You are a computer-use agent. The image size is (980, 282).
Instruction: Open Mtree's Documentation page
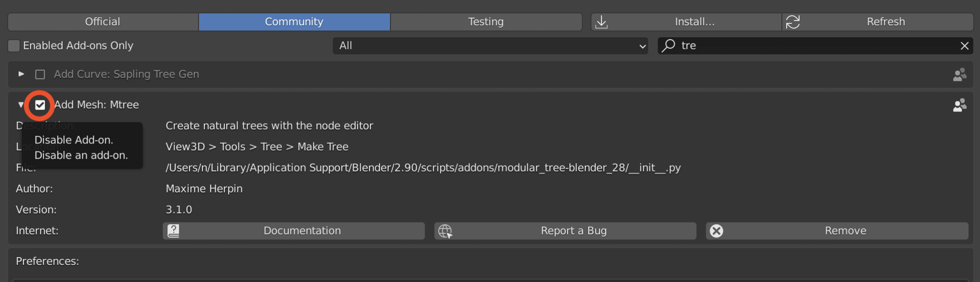click(301, 230)
